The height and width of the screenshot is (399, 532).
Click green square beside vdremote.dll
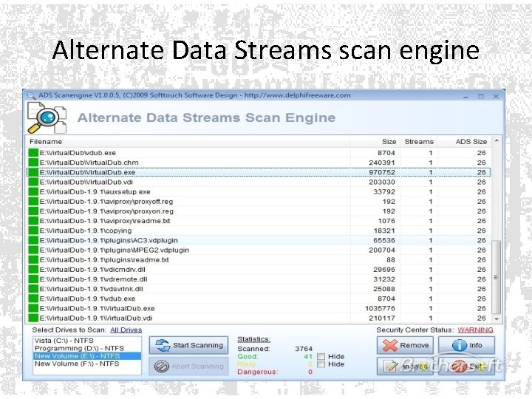coord(33,279)
